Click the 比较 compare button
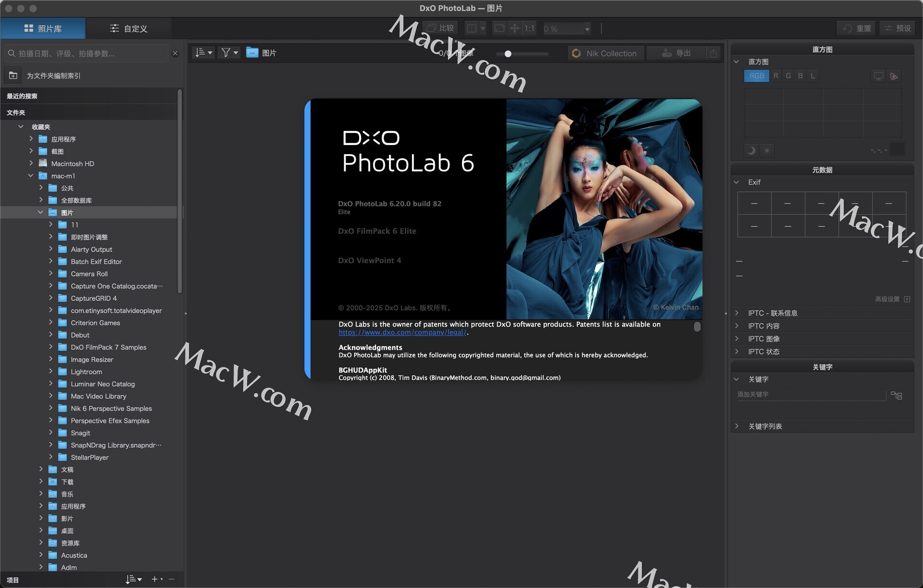The height and width of the screenshot is (588, 923). [x=440, y=28]
